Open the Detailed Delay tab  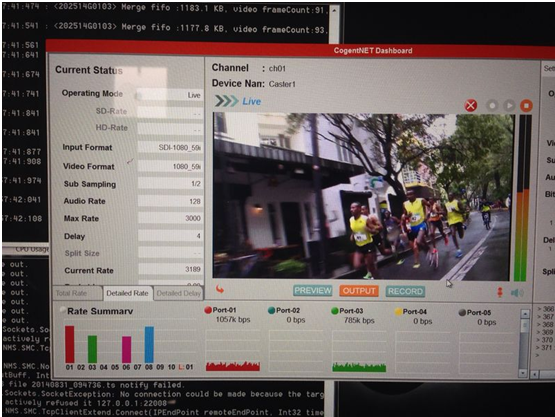179,293
